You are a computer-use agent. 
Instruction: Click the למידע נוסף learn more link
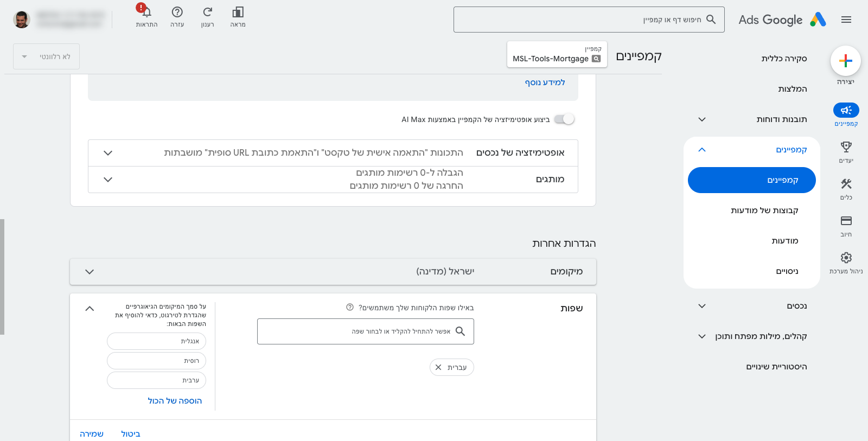point(545,82)
